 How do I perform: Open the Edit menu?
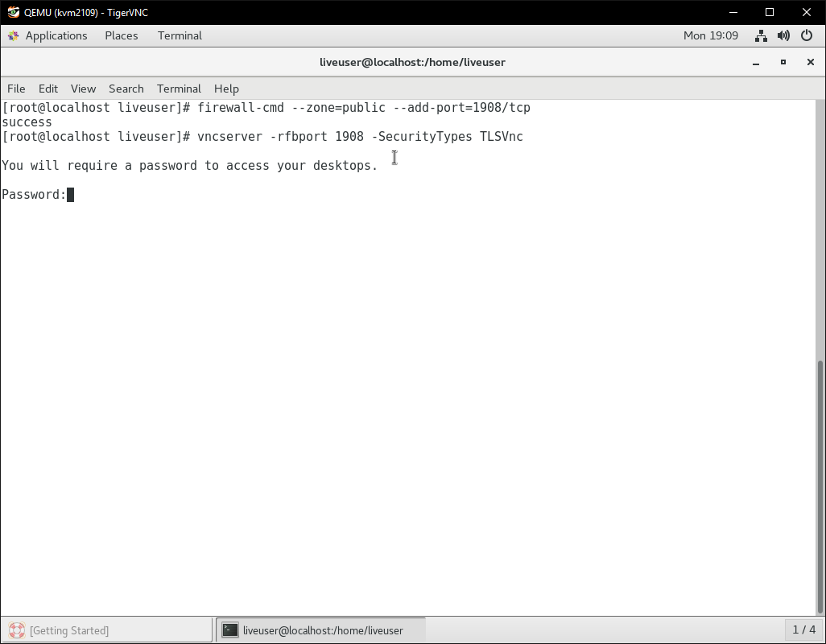48,89
